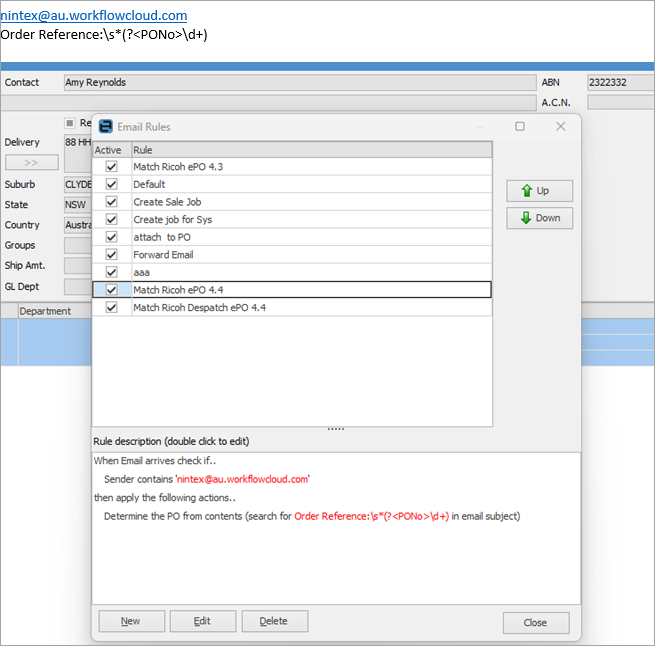Toggle Active checkbox for aaa rule
The image size is (655, 646).
[x=112, y=272]
